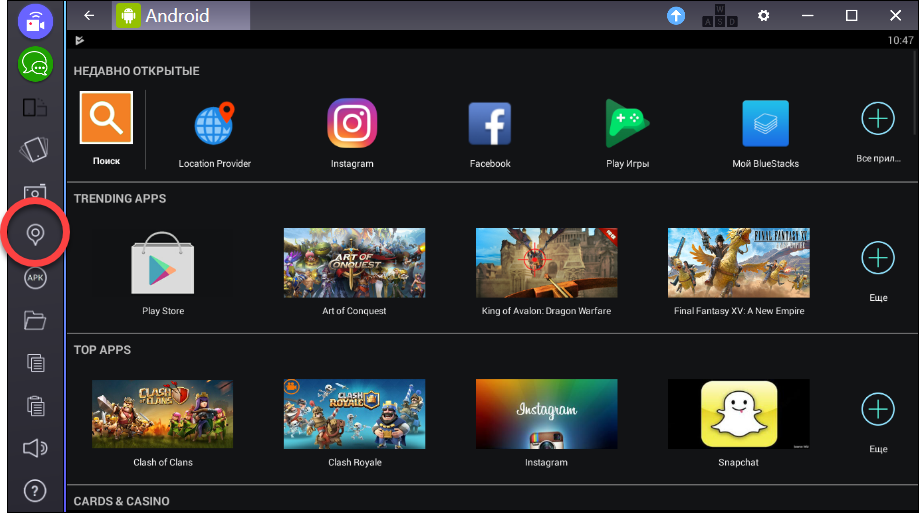The image size is (919, 513).
Task: Toggle volume with the speaker icon
Action: point(35,449)
